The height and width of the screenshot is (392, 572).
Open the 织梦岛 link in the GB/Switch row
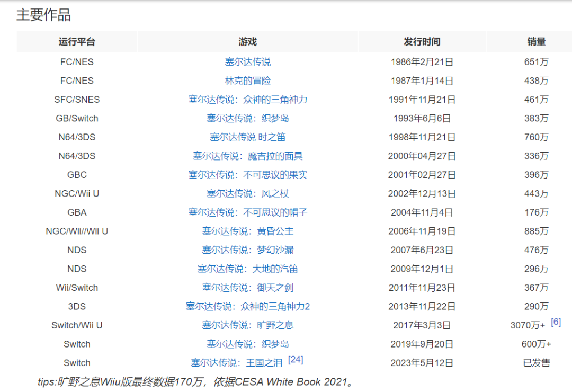pyautogui.click(x=248, y=118)
